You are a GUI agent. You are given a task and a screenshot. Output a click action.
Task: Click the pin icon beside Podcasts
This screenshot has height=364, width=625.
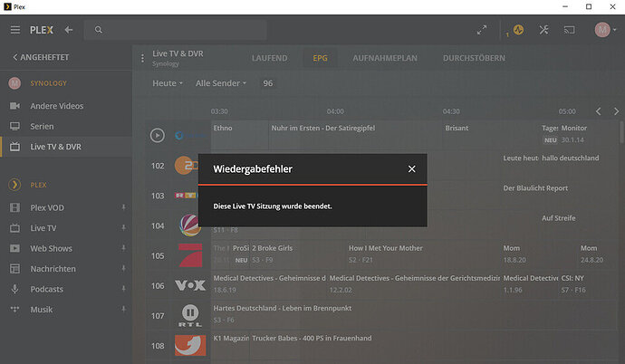123,289
